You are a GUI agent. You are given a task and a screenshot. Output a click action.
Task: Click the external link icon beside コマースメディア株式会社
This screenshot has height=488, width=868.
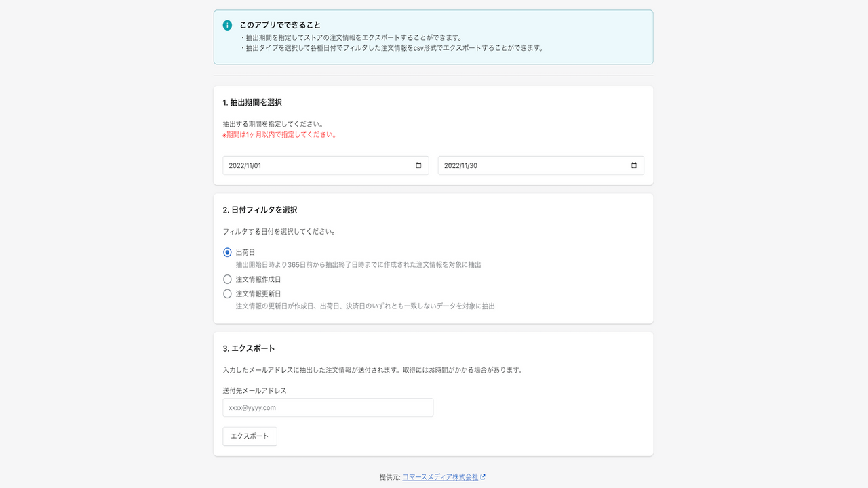tap(483, 476)
